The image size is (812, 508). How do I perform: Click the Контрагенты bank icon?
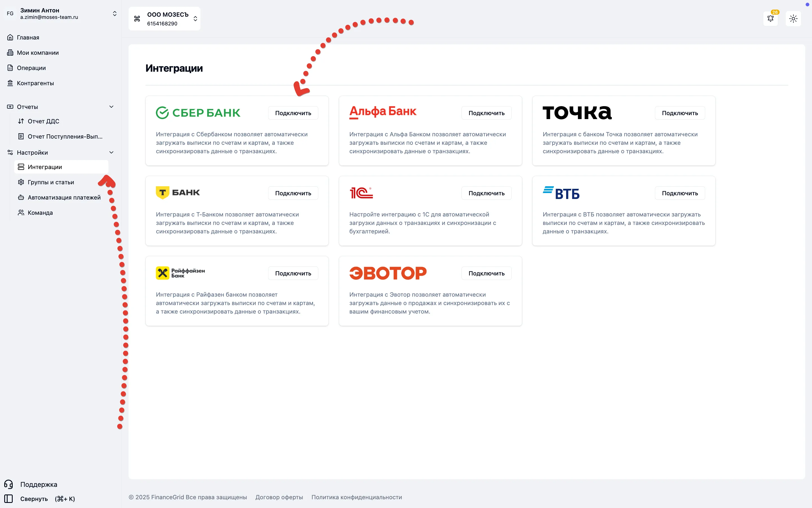tap(10, 83)
